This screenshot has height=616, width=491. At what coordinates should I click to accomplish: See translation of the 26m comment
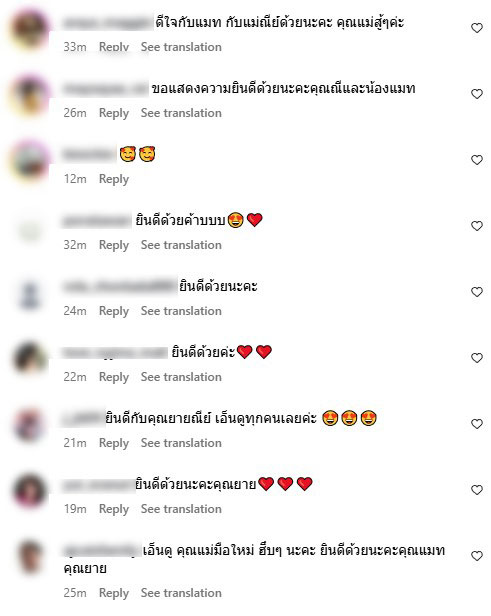(181, 113)
